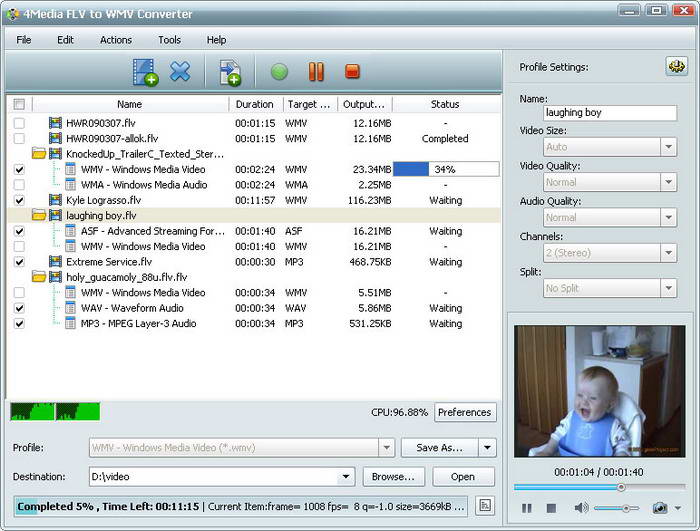Click the film icon of HWR090307-allok.flv
The image size is (700, 531).
point(55,138)
